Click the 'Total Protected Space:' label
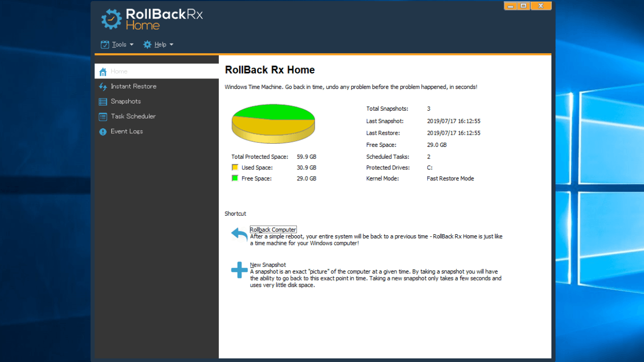 (x=260, y=157)
